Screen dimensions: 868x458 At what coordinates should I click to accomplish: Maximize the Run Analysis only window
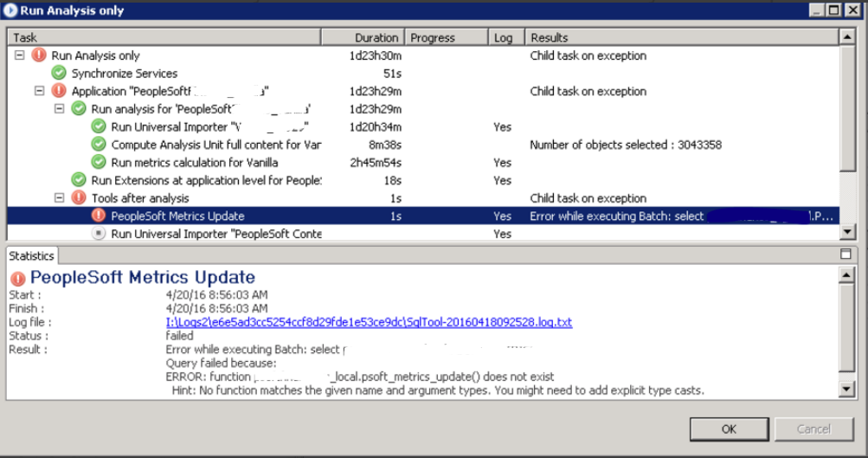[833, 10]
